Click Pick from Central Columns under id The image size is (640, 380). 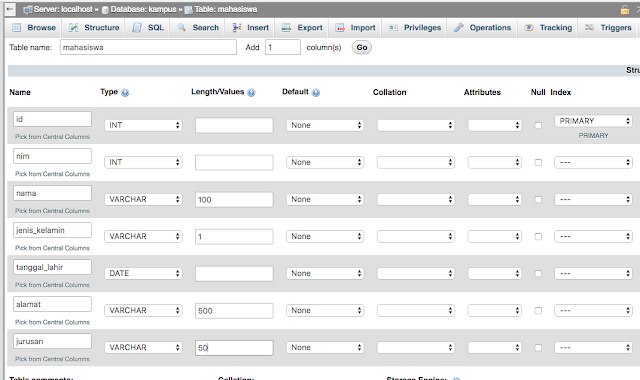click(52, 137)
